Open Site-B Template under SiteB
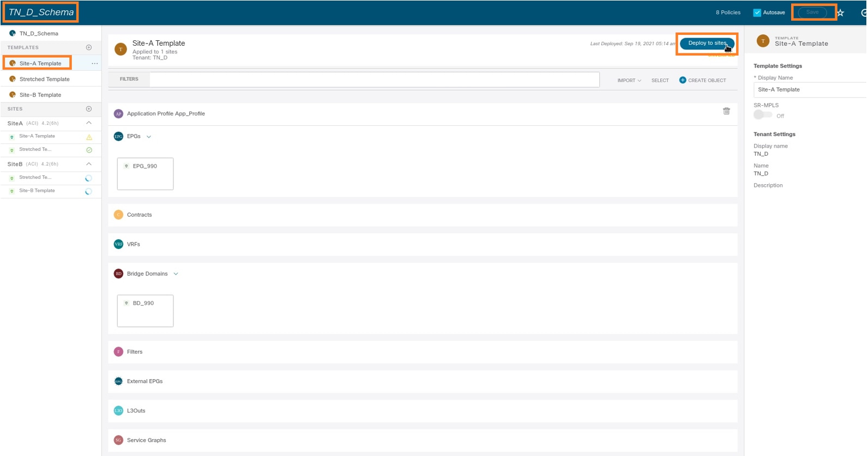 pos(37,191)
